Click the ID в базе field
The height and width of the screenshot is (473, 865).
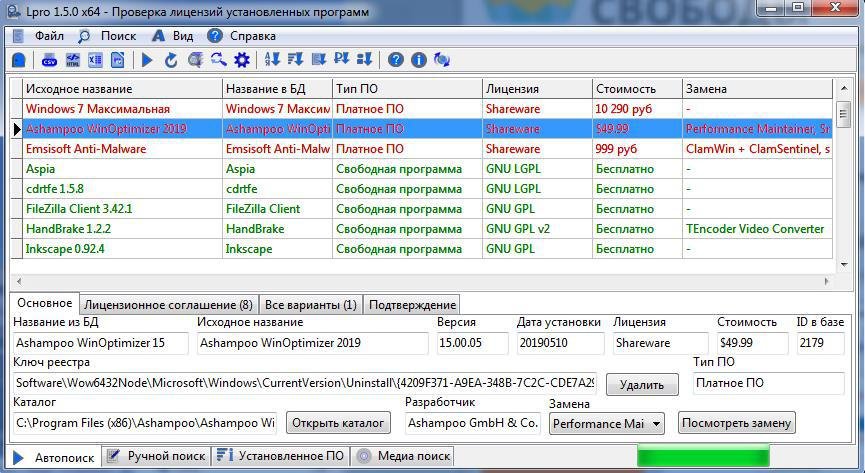click(x=820, y=343)
